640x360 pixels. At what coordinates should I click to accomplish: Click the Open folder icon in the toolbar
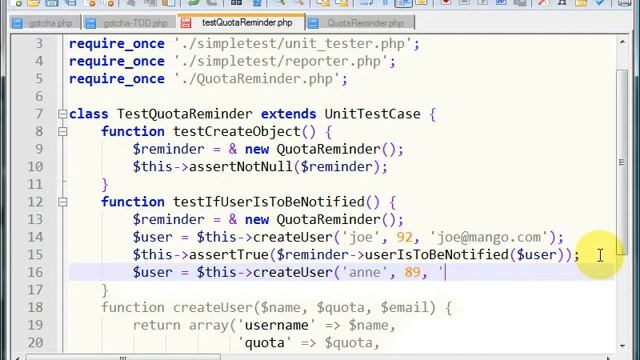coord(33,3)
